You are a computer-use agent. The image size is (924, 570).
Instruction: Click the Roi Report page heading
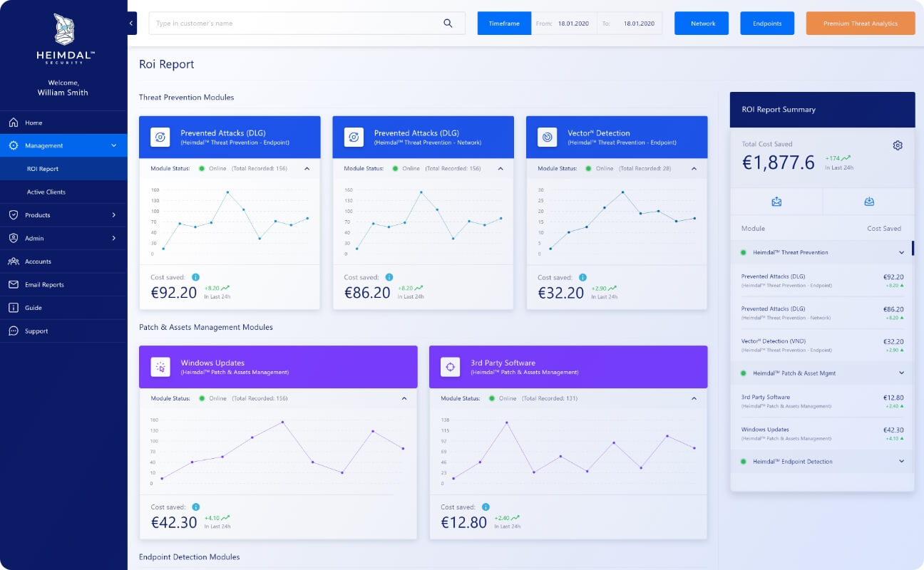(x=167, y=64)
